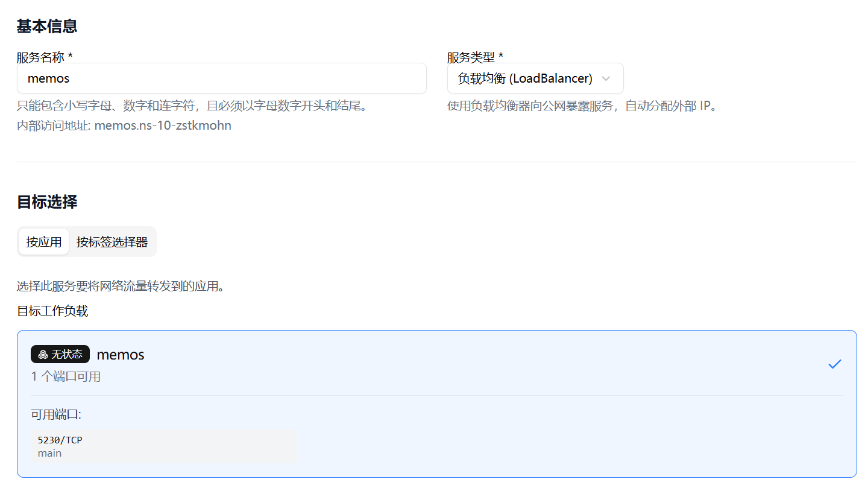Switch to the 按标签选择器 tab
This screenshot has width=868, height=488.
coord(113,241)
